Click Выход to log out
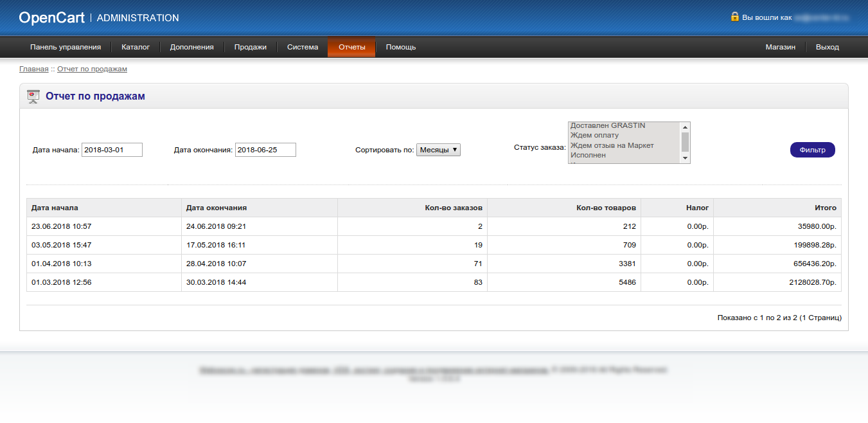 click(x=828, y=47)
